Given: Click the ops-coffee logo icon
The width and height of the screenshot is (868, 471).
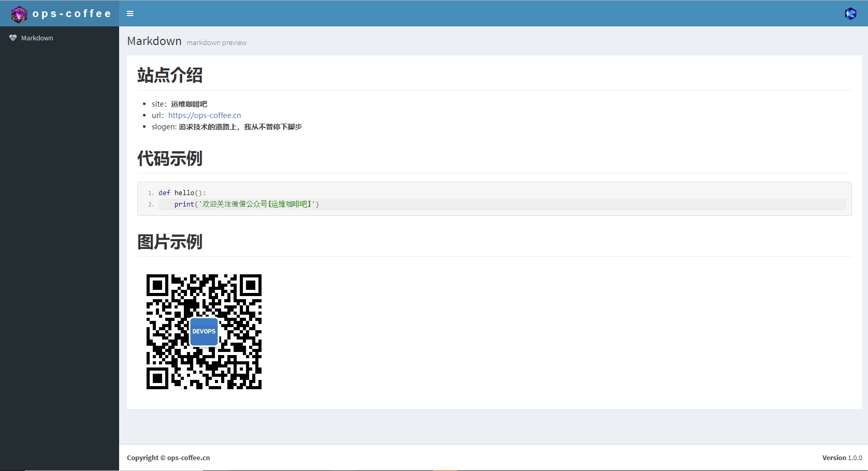Looking at the screenshot, I should [x=19, y=14].
